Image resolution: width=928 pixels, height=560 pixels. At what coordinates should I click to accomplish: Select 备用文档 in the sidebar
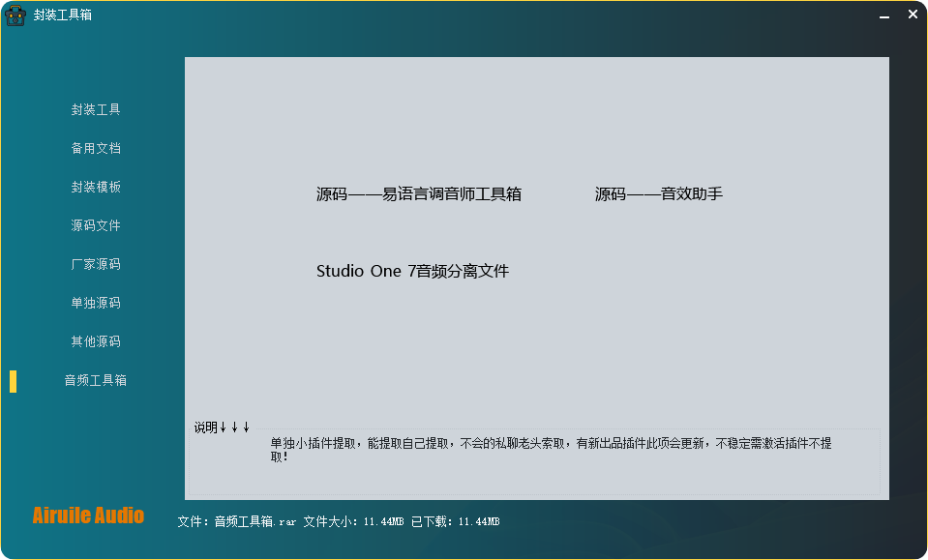(96, 148)
